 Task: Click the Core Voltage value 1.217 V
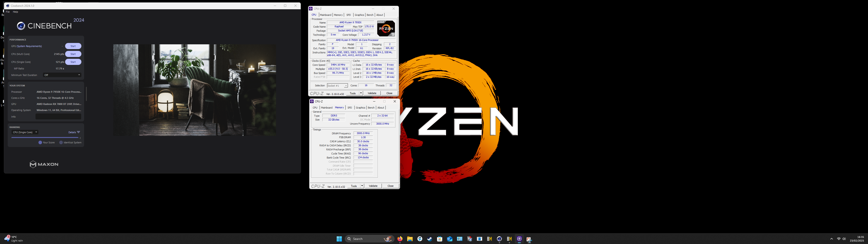(x=366, y=35)
